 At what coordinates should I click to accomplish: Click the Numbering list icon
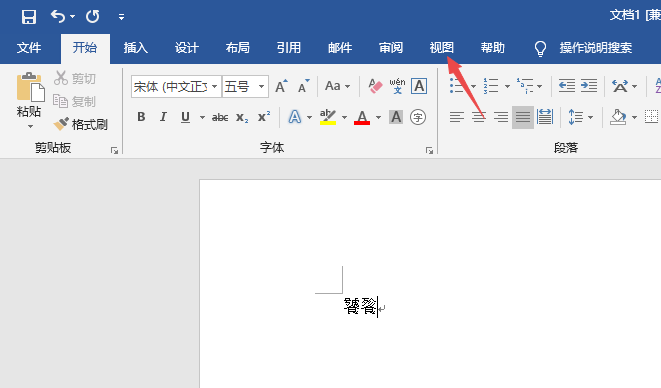pos(491,86)
